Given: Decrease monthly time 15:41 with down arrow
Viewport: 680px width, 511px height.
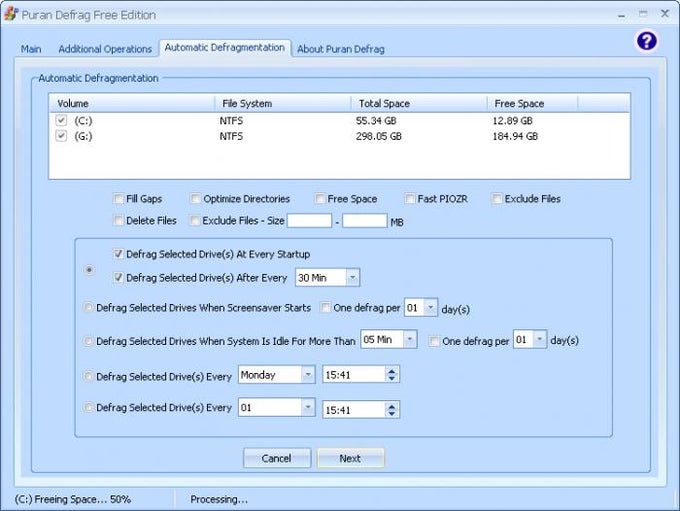Looking at the screenshot, I should click(x=392, y=413).
